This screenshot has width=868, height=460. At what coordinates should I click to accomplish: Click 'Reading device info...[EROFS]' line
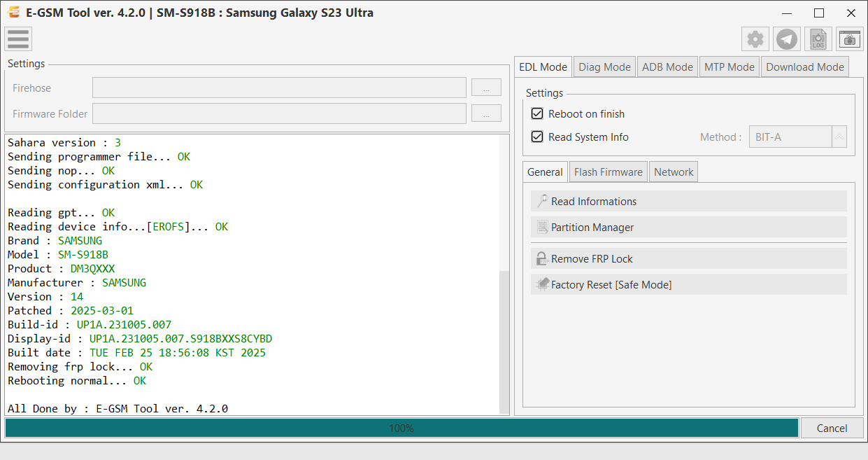118,226
